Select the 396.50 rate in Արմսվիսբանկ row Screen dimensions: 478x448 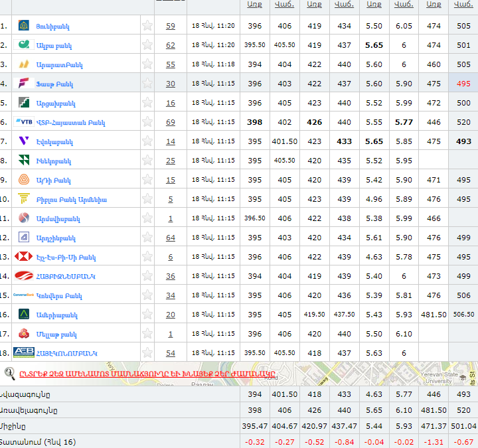click(x=254, y=218)
